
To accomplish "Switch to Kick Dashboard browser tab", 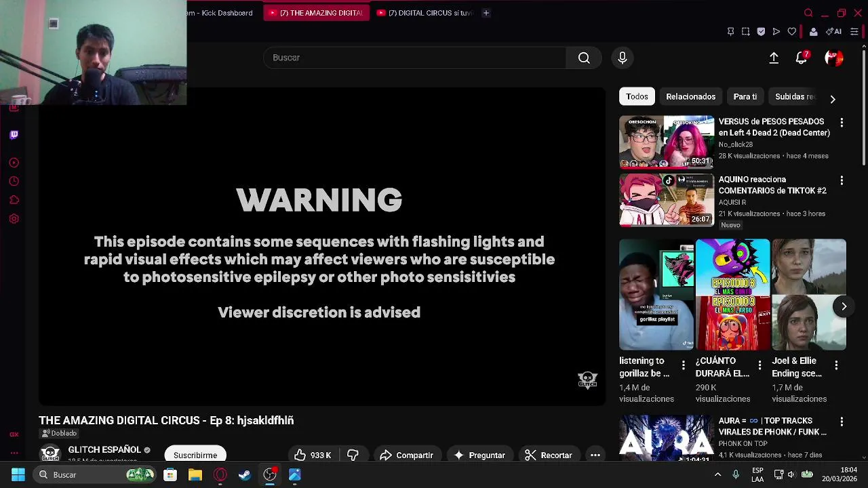I will click(220, 13).
